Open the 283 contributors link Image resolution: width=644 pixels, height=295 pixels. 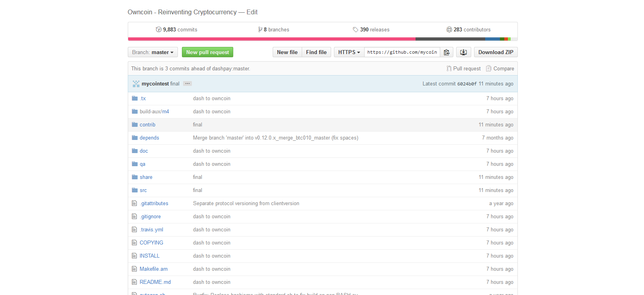coord(468,29)
